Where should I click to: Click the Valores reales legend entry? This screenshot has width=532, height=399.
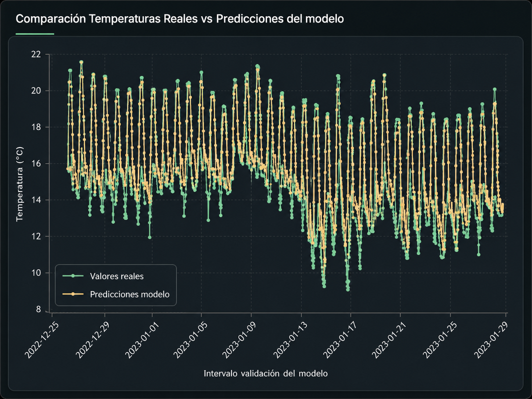103,276
